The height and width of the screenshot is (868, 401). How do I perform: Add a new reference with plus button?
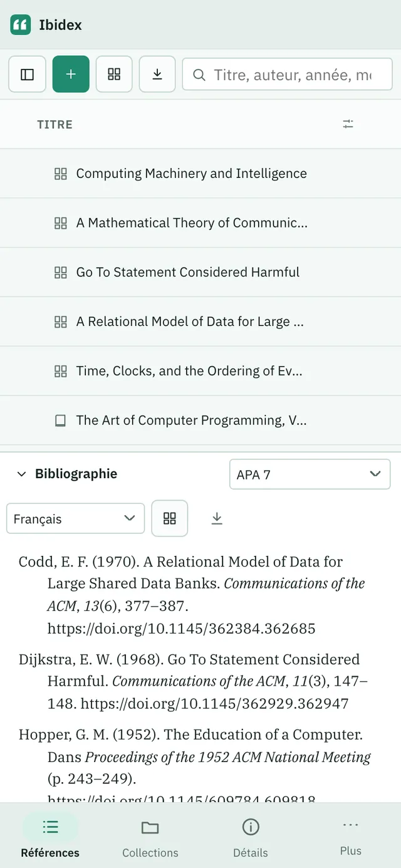71,75
